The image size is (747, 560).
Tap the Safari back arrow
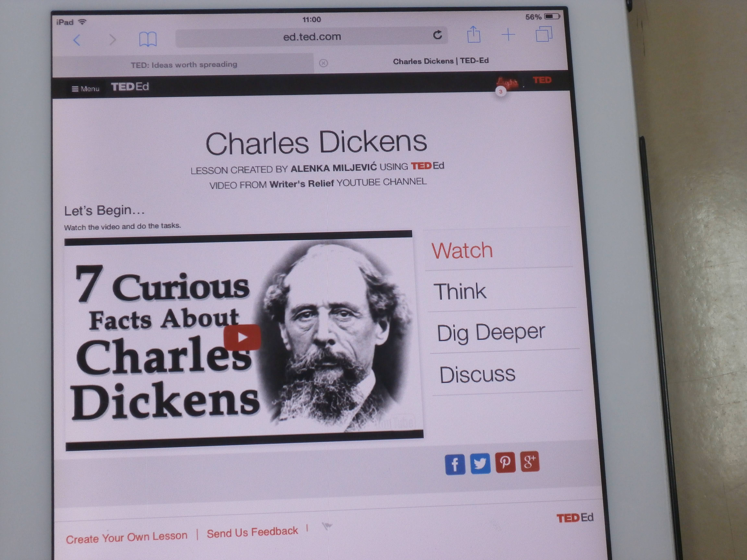pyautogui.click(x=77, y=40)
